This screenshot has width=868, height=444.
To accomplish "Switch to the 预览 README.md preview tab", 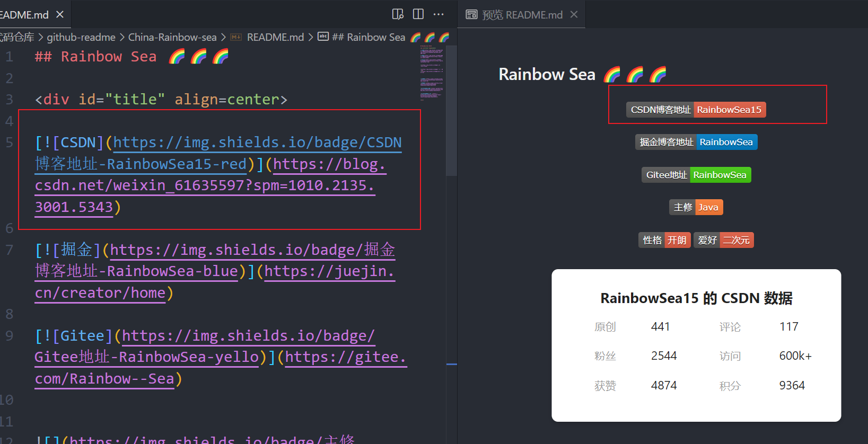I will point(522,15).
